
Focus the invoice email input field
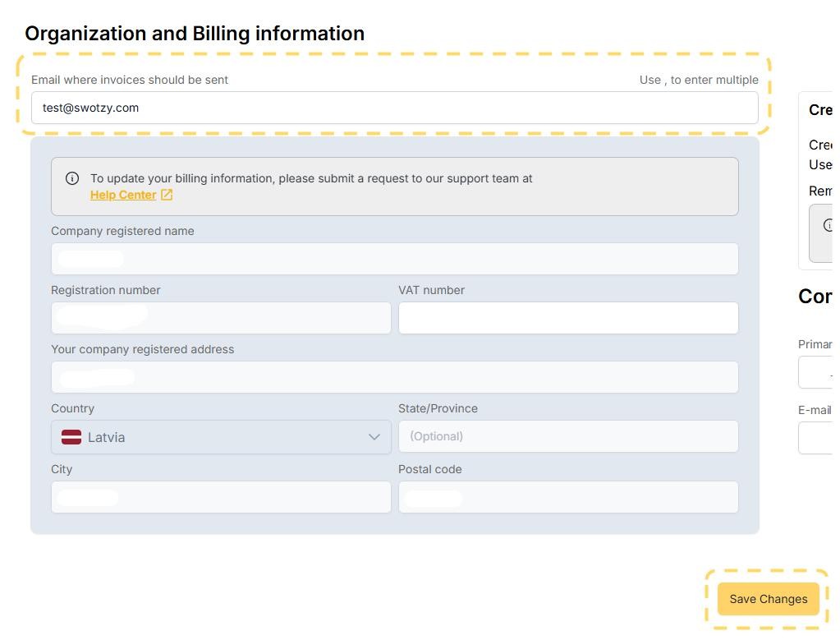394,108
